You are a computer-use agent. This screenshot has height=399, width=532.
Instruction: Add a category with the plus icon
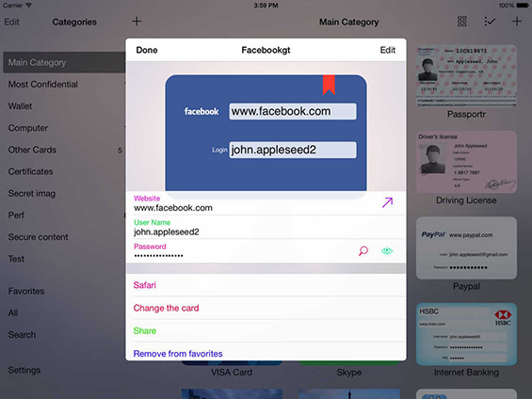tap(137, 22)
